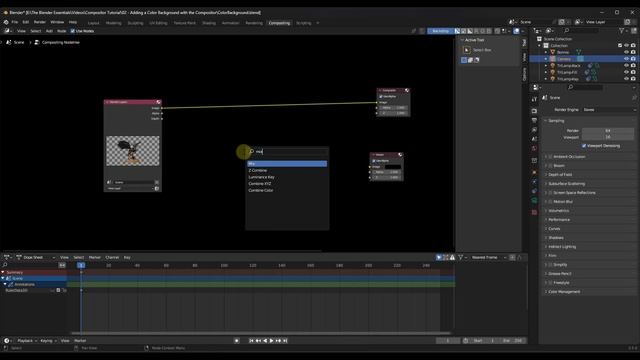Expand the Camera item in outliner
This screenshot has height=360, width=640.
pyautogui.click(x=546, y=59)
